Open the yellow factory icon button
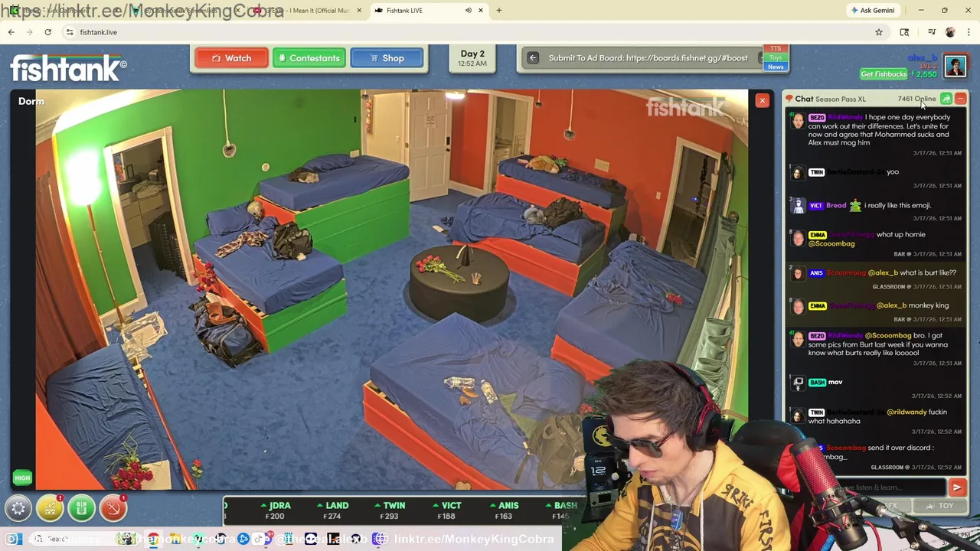This screenshot has width=980, height=551. tap(50, 508)
